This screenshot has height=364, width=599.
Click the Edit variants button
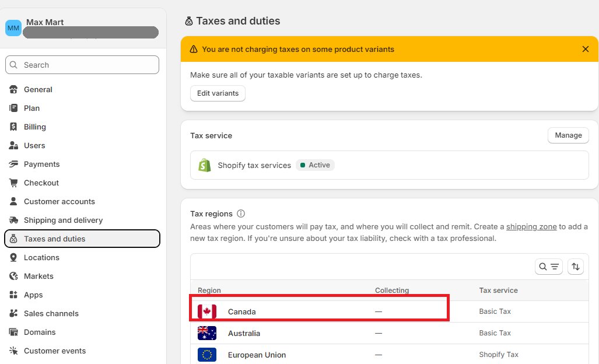218,93
